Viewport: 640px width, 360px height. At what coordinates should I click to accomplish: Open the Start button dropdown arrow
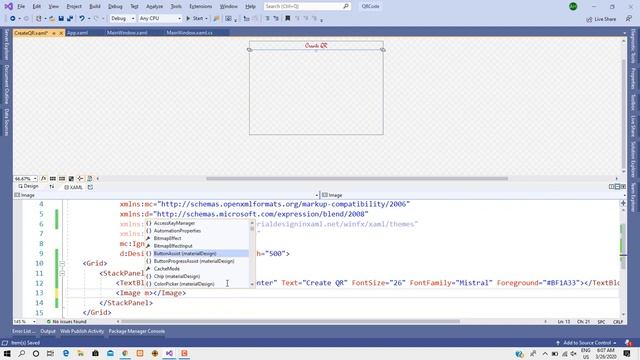pos(206,18)
